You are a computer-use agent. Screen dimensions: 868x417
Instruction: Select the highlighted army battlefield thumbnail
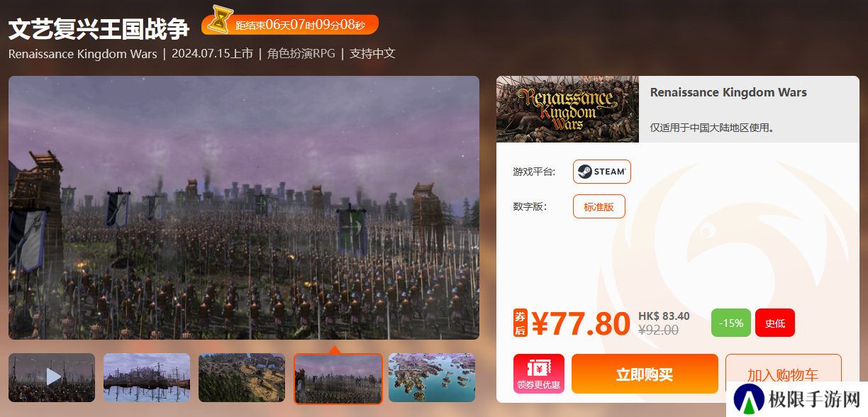point(338,379)
